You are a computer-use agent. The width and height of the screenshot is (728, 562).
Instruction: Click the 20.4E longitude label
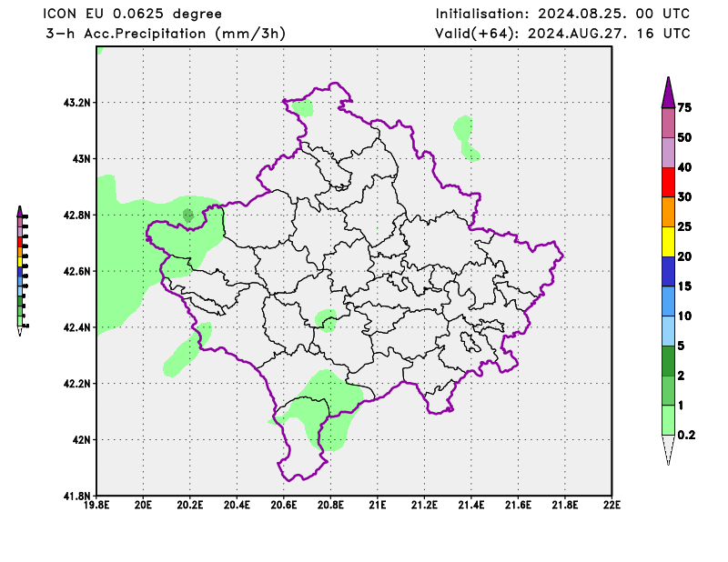point(237,505)
